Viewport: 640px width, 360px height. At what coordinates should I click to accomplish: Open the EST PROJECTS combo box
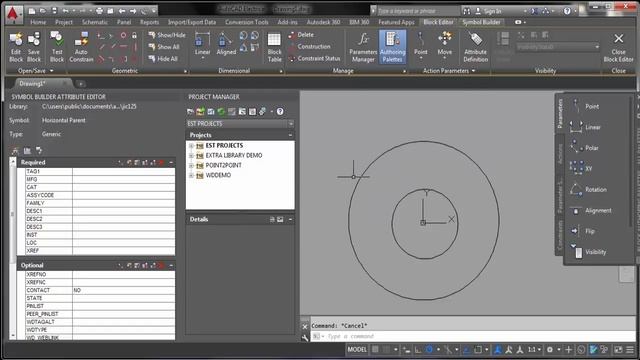(x=240, y=123)
